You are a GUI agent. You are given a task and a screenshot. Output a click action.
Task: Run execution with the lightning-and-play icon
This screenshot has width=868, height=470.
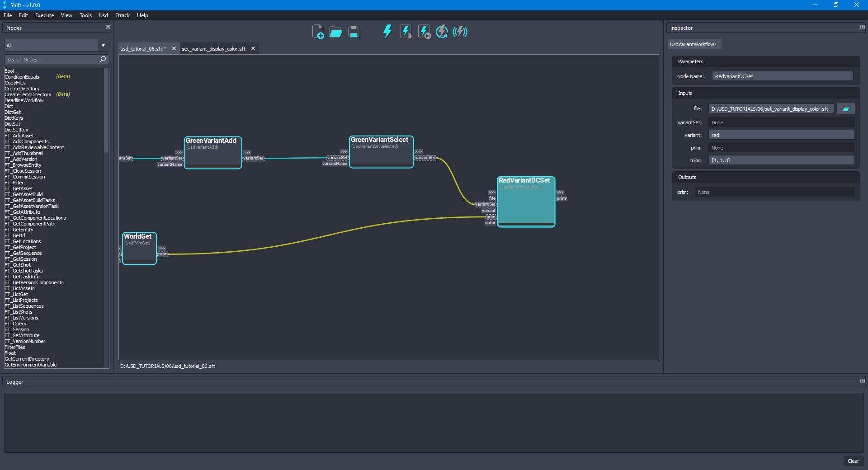(424, 32)
